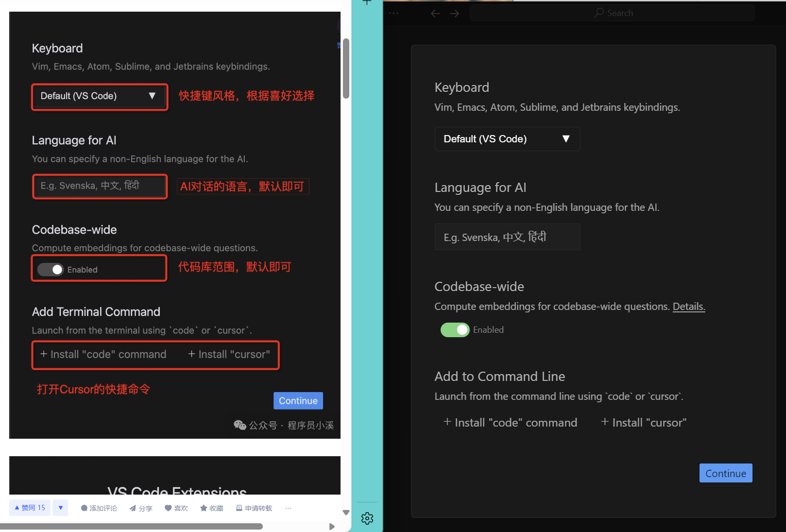This screenshot has height=532, width=786.
Task: Click Continue in the Cursor setup window
Action: pyautogui.click(x=726, y=473)
